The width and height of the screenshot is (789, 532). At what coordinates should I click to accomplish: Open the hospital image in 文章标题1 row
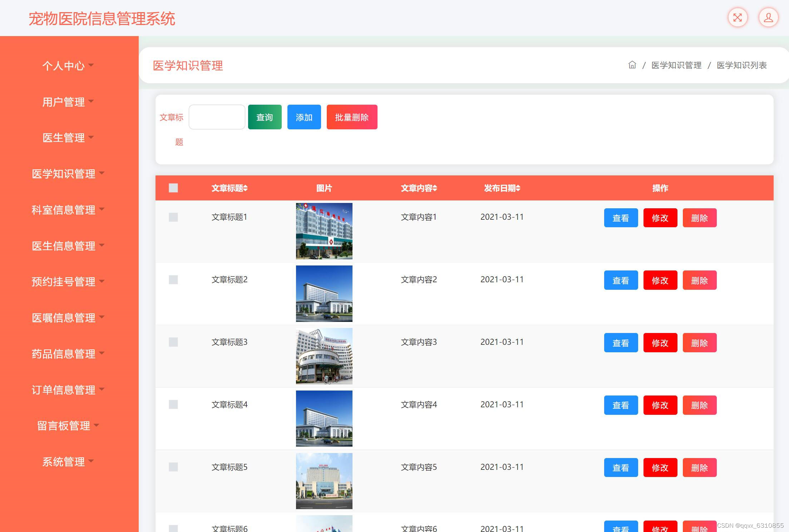tap(324, 231)
